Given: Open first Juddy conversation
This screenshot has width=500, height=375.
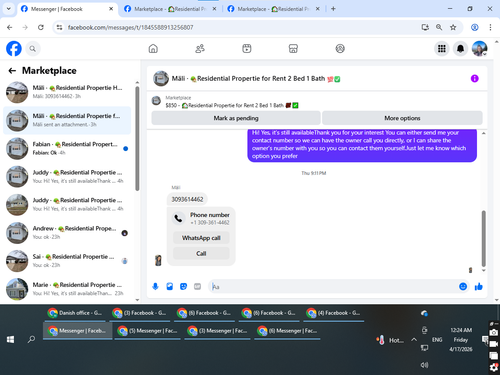Looking at the screenshot, I should [67, 177].
